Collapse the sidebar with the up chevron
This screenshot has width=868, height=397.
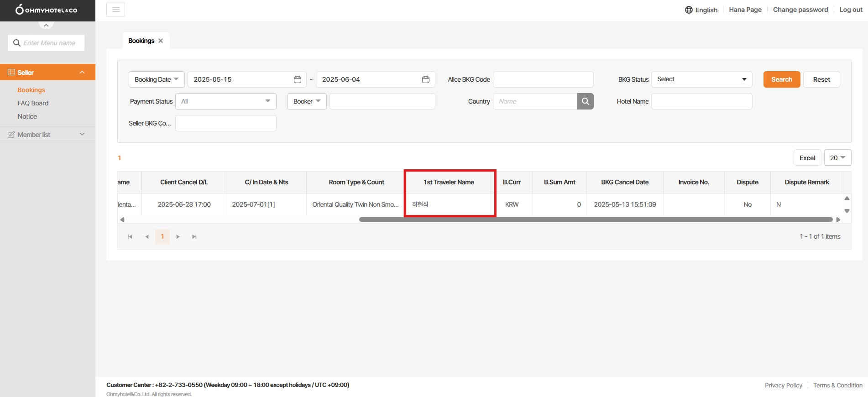tap(46, 26)
